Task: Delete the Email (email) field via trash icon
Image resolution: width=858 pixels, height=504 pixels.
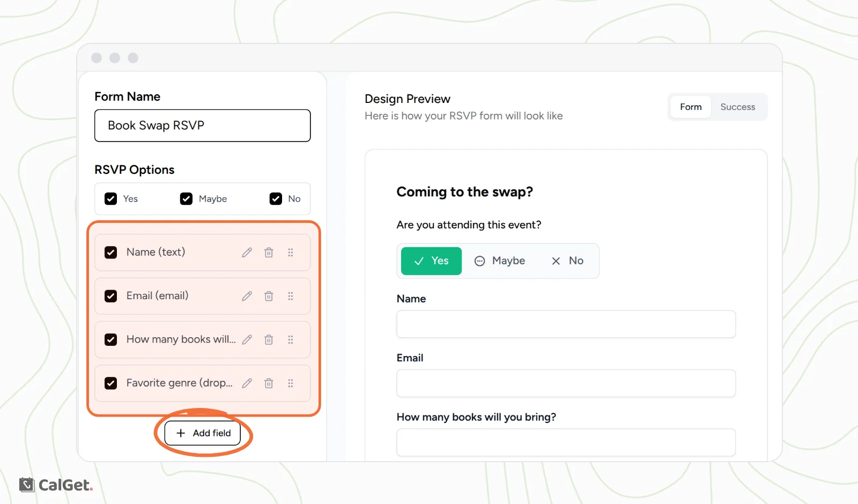Action: pyautogui.click(x=269, y=296)
